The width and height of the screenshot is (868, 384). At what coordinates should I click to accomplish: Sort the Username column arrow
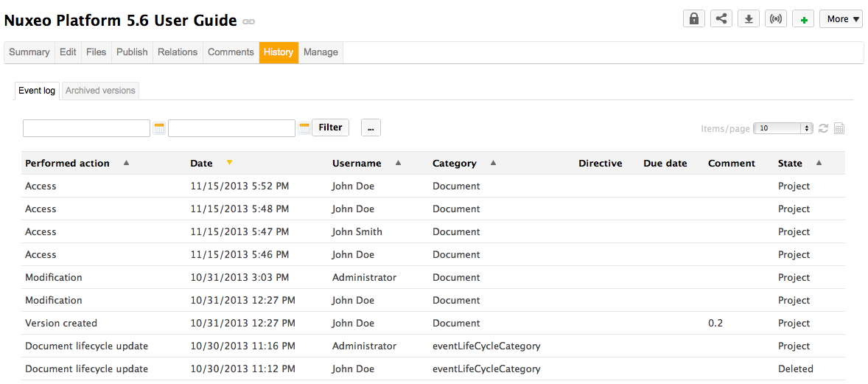398,163
